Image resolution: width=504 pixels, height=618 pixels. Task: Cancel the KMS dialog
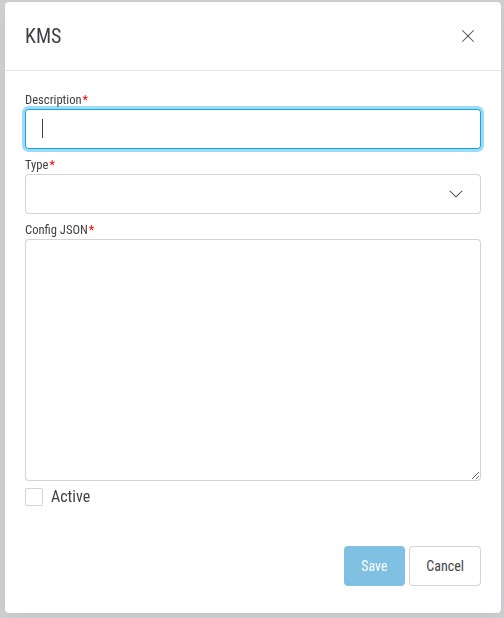pyautogui.click(x=445, y=566)
